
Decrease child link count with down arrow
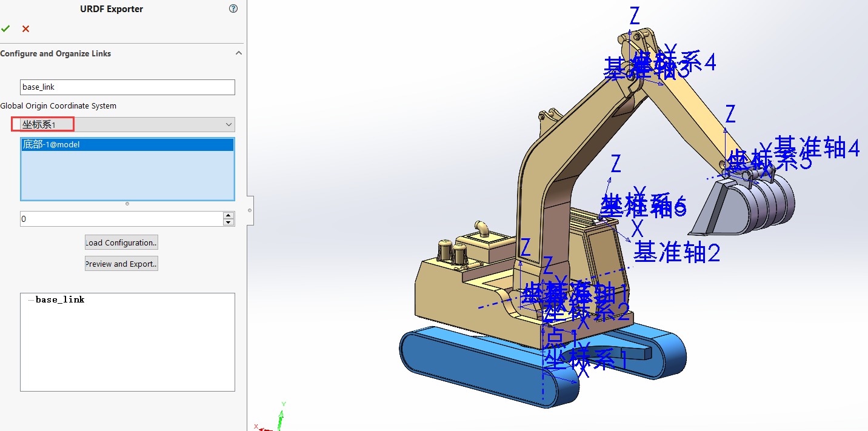229,222
